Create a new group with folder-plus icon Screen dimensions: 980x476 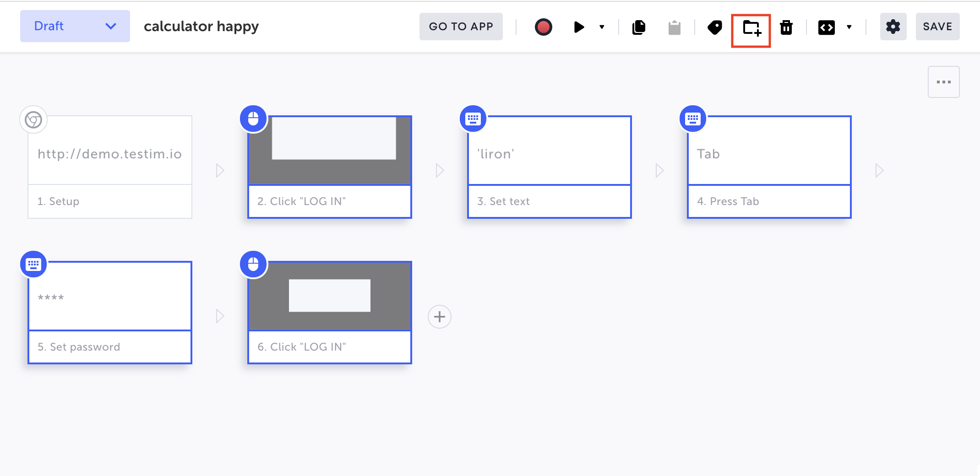pyautogui.click(x=751, y=28)
